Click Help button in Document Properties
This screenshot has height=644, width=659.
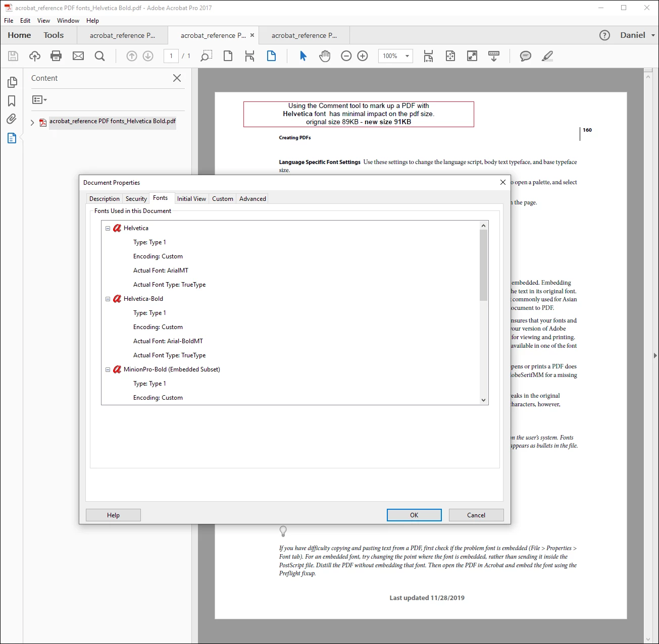pyautogui.click(x=113, y=515)
